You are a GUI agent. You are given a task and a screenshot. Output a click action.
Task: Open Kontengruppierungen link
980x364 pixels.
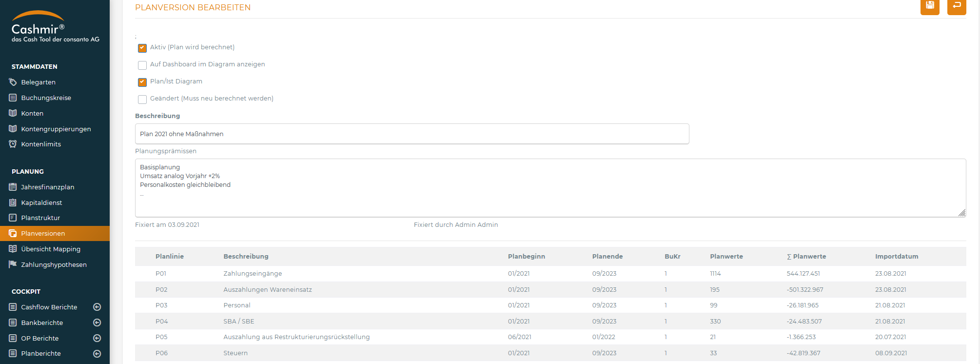tap(56, 129)
